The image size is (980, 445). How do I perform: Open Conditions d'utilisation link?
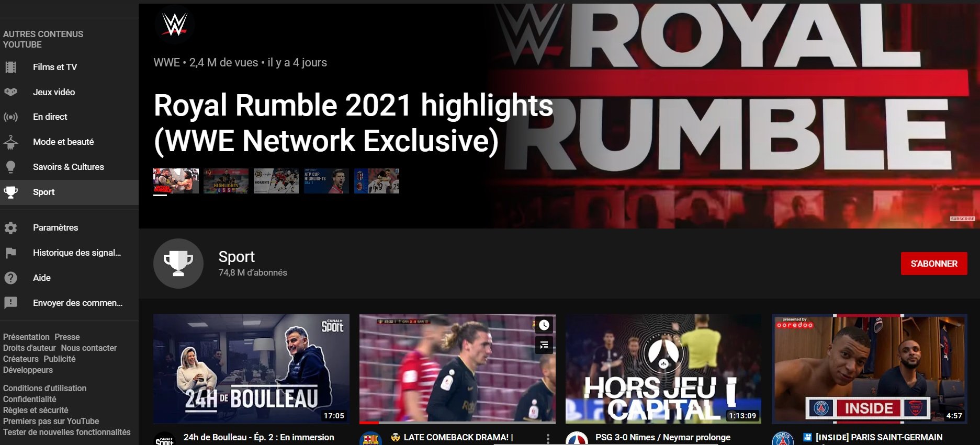tap(44, 388)
